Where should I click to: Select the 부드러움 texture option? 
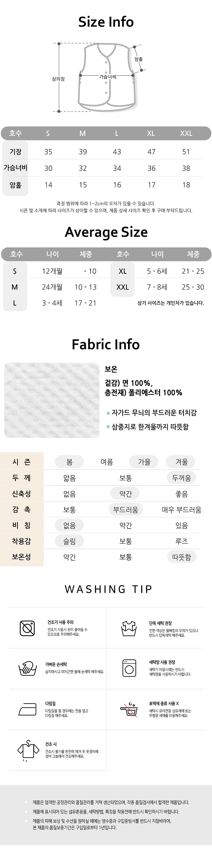click(125, 510)
